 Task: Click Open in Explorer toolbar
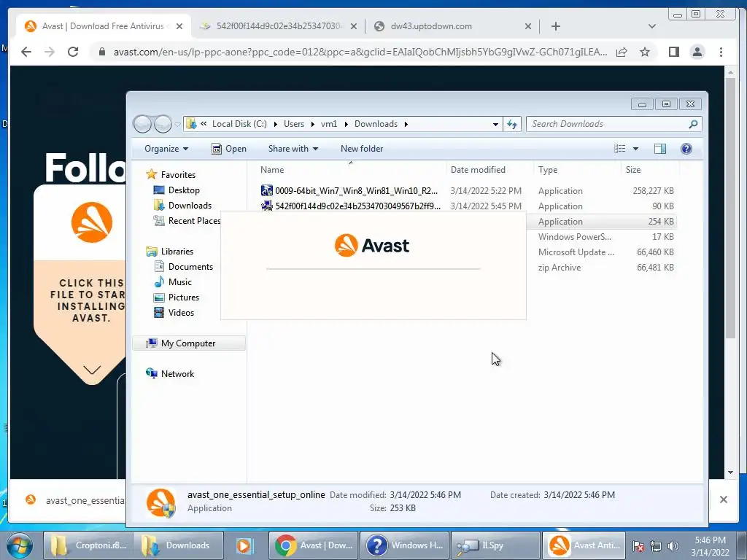[229, 149]
